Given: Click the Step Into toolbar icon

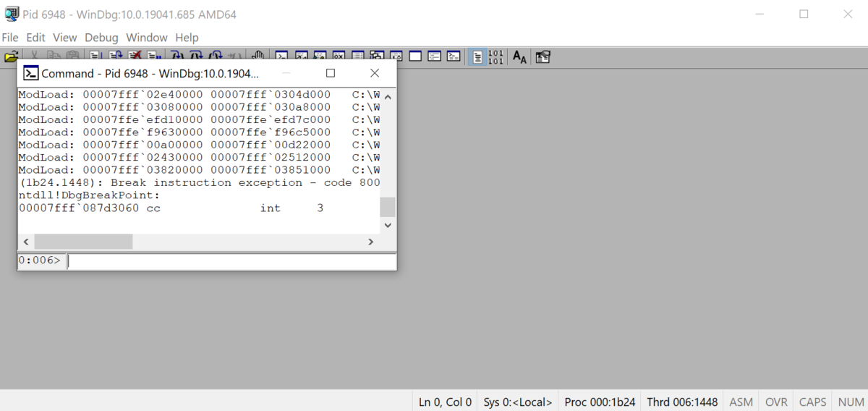Looking at the screenshot, I should coord(178,56).
